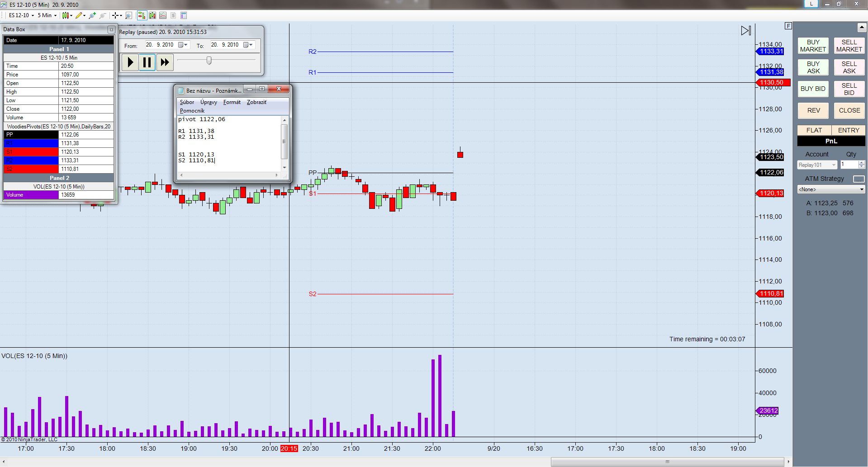Screen dimensions: 868x467
Task: Open the Zobraziť menu in Notepad
Action: pos(256,102)
